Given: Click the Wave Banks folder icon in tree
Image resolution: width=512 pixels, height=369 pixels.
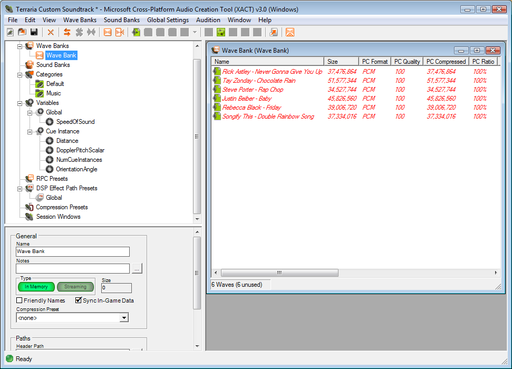Looking at the screenshot, I should [x=30, y=46].
